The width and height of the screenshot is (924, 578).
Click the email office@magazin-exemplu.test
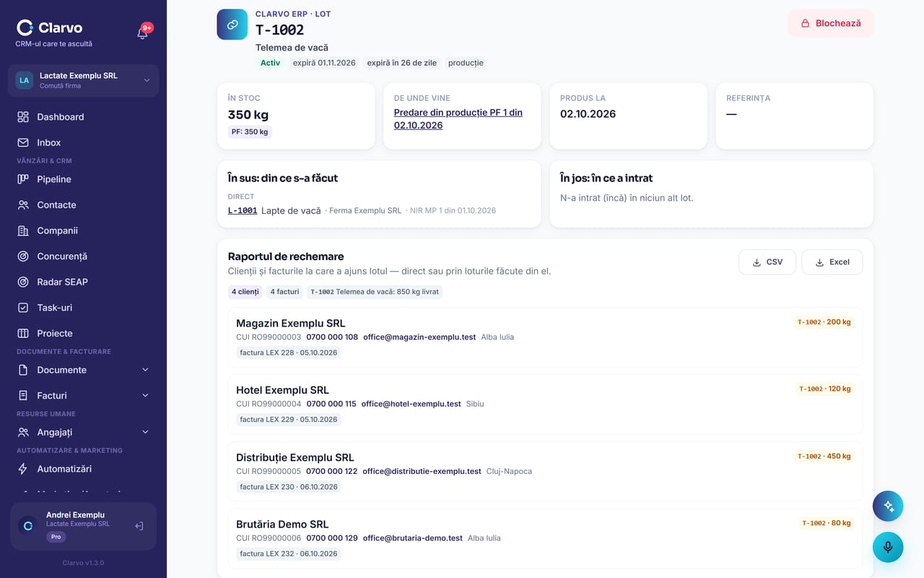click(419, 337)
